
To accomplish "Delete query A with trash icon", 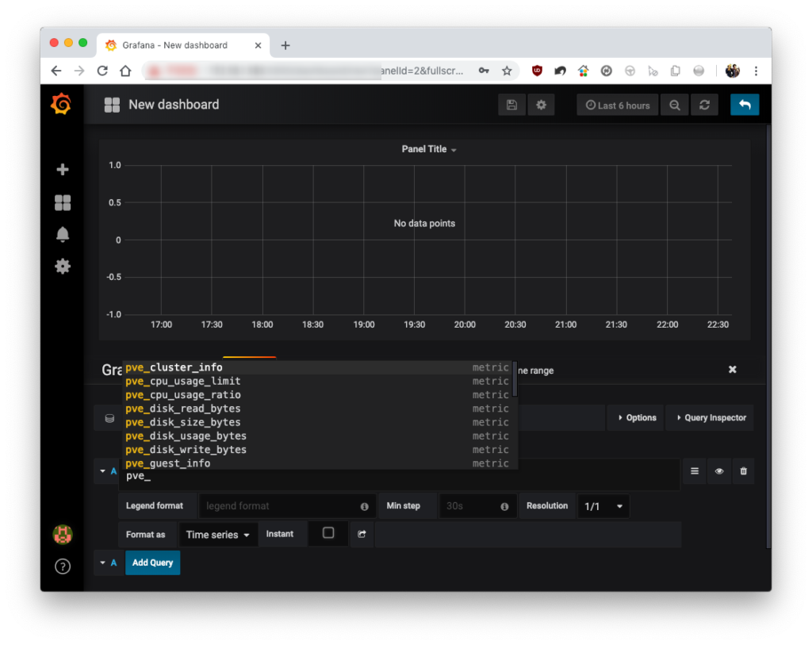I will click(744, 471).
